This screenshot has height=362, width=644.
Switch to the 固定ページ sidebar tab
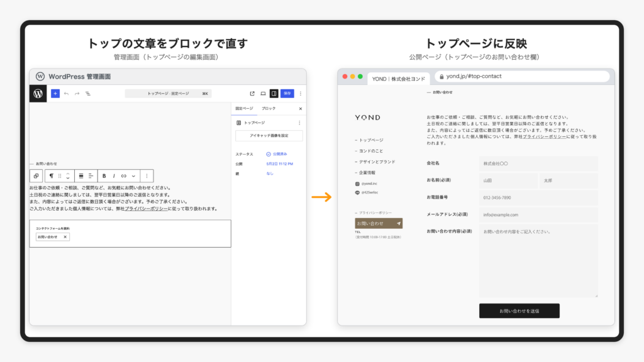pyautogui.click(x=244, y=108)
